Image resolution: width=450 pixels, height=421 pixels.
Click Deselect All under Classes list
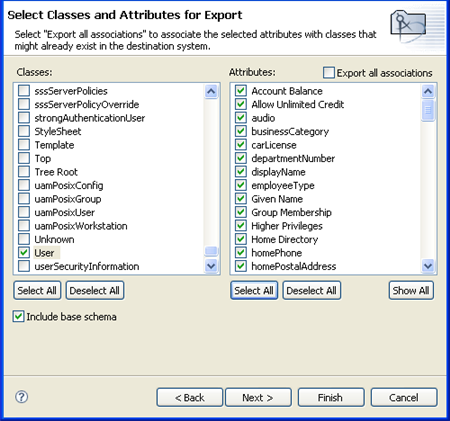[x=95, y=291]
